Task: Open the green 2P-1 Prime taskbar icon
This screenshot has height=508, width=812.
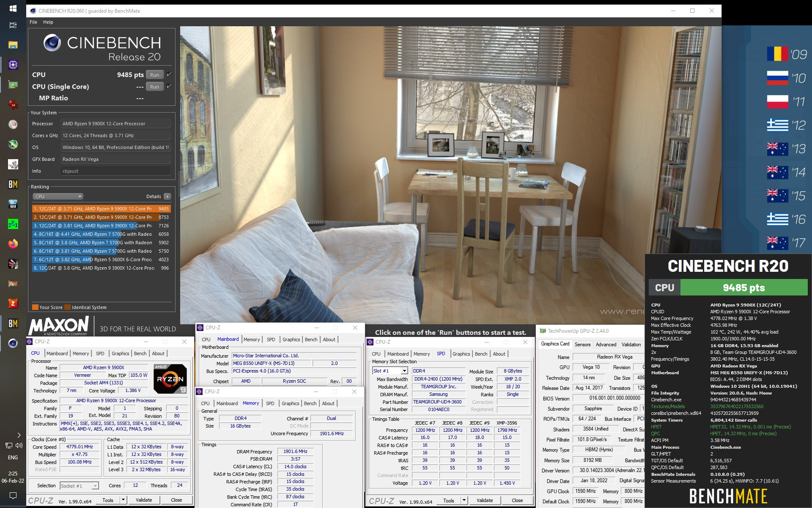Action: click(x=13, y=224)
